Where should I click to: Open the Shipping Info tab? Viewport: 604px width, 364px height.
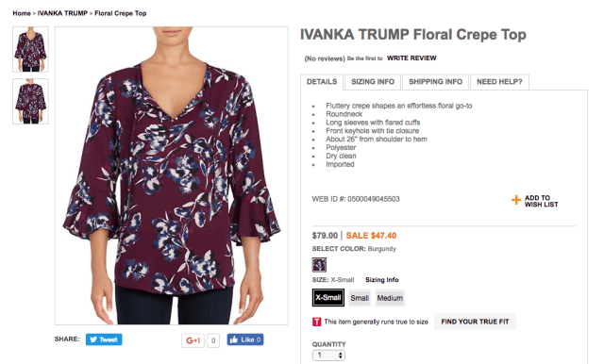435,82
